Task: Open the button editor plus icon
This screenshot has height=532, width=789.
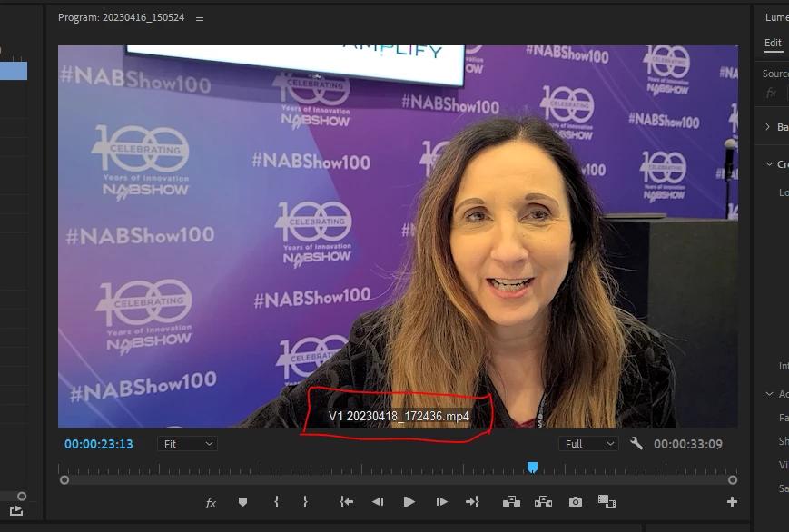Action: [732, 502]
